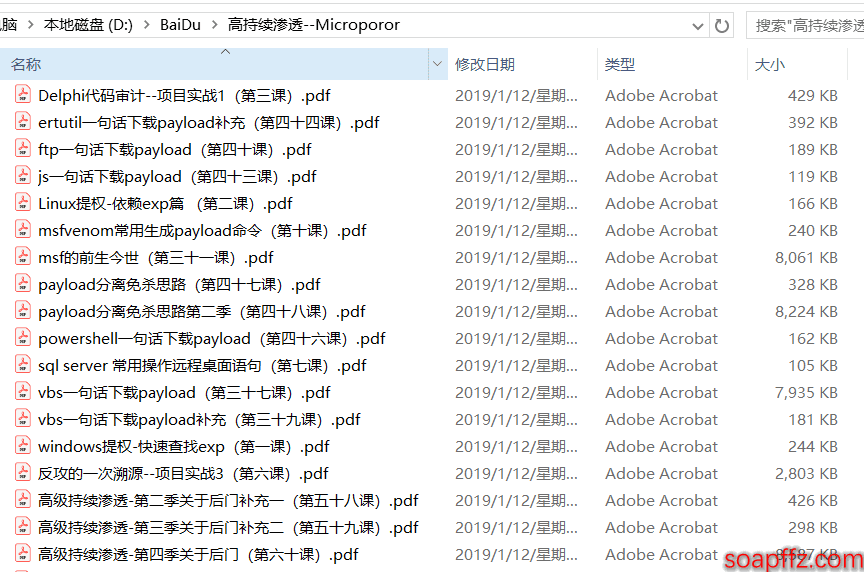The image size is (864, 572).
Task: Open address bar history dropdown
Action: 698,26
